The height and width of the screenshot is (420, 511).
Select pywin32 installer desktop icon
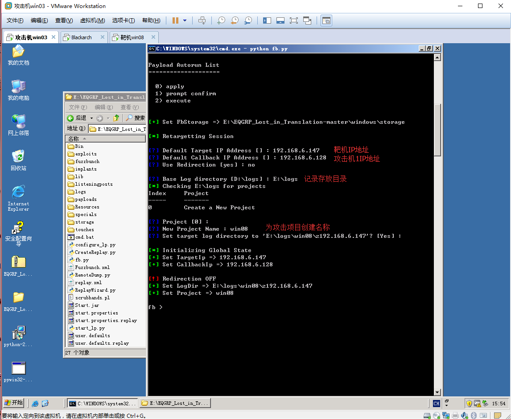pyautogui.click(x=19, y=372)
